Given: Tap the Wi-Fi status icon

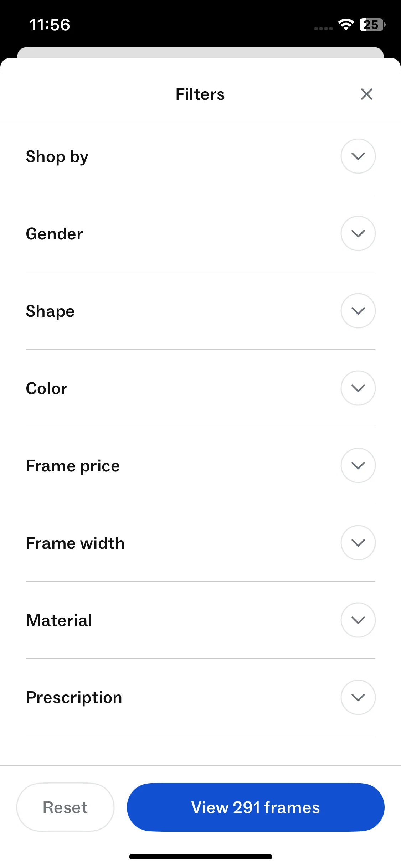Looking at the screenshot, I should [x=346, y=25].
